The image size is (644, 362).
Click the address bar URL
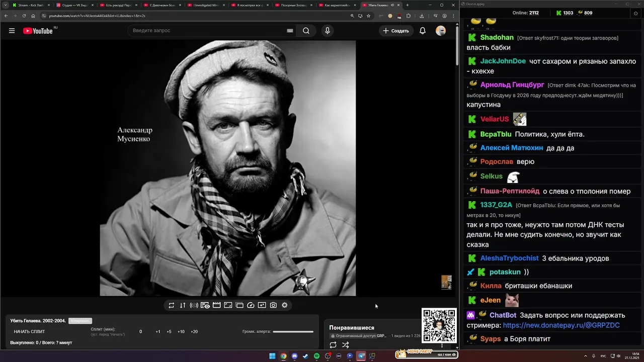point(97,16)
